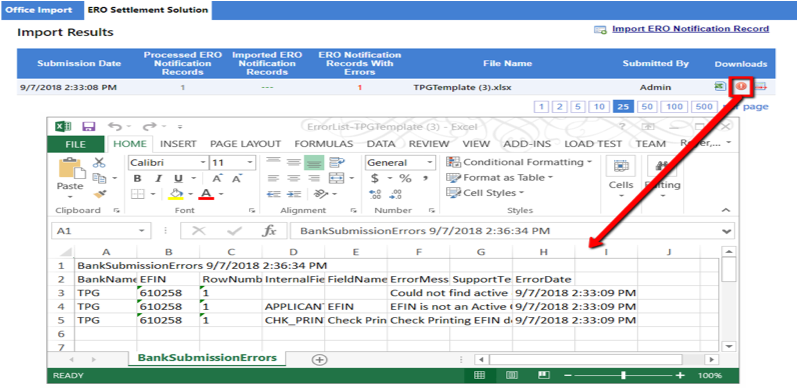
Task: Toggle Underline formatting
Action: click(x=178, y=178)
